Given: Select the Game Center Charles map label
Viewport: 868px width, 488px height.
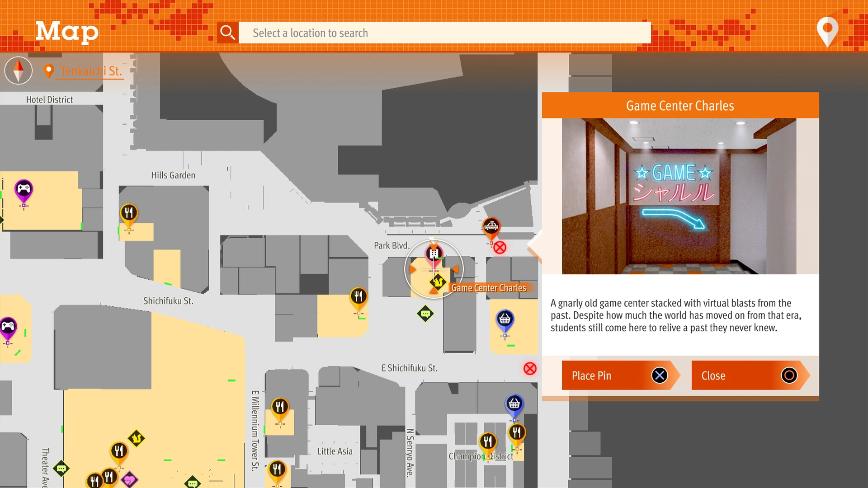Looking at the screenshot, I should point(488,288).
